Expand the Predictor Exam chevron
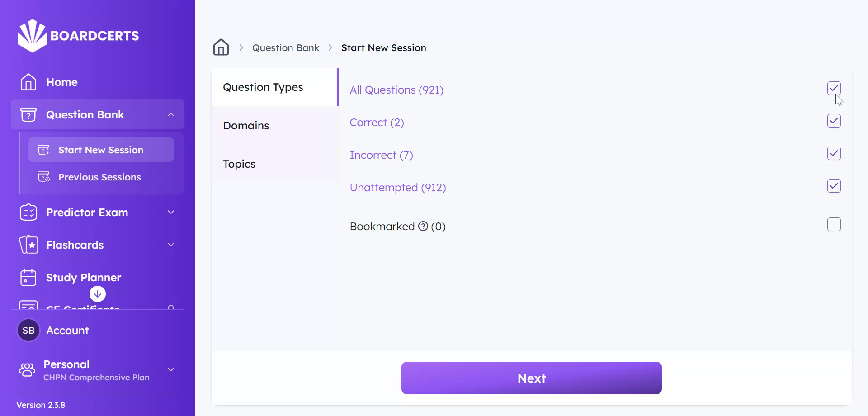The height and width of the screenshot is (416, 868). (171, 212)
